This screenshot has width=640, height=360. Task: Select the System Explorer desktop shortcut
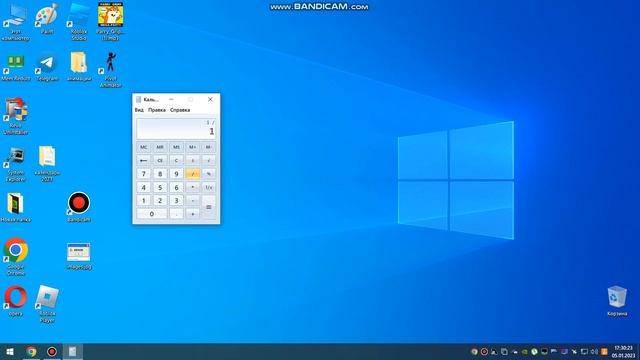16,164
